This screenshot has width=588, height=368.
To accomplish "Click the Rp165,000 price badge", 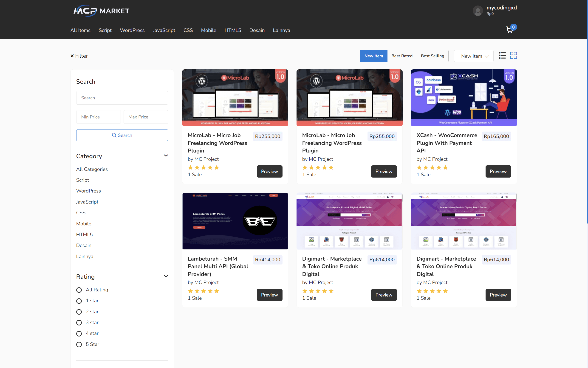I will coord(496,136).
